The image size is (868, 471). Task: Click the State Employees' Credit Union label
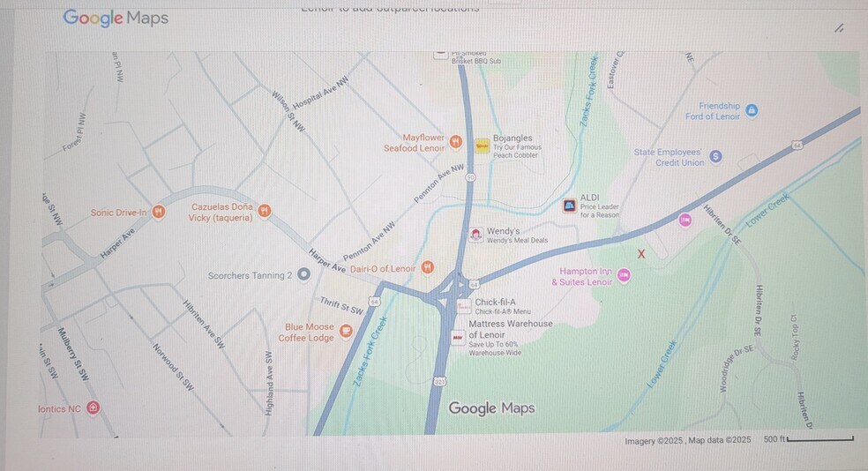pos(668,157)
